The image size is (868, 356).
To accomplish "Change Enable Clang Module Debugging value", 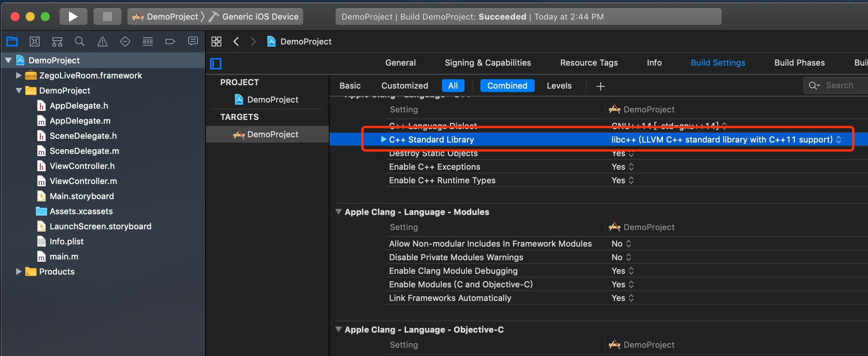I will point(623,271).
